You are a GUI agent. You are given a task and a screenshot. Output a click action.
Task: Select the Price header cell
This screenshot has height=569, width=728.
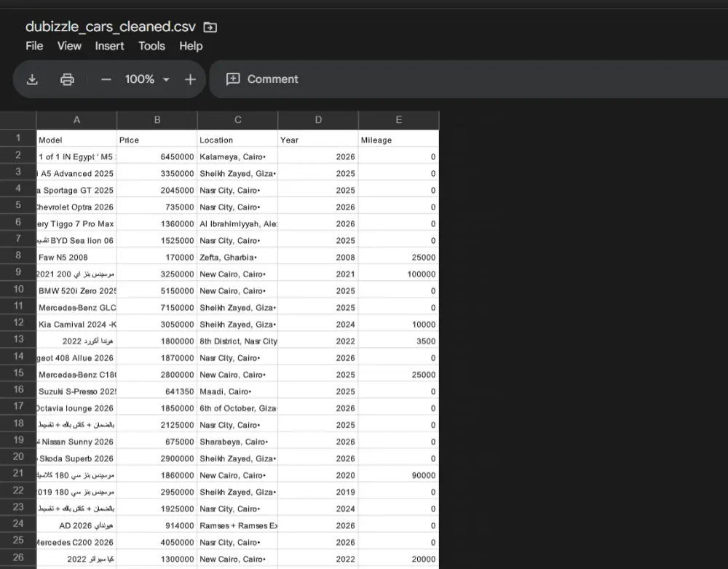[157, 139]
